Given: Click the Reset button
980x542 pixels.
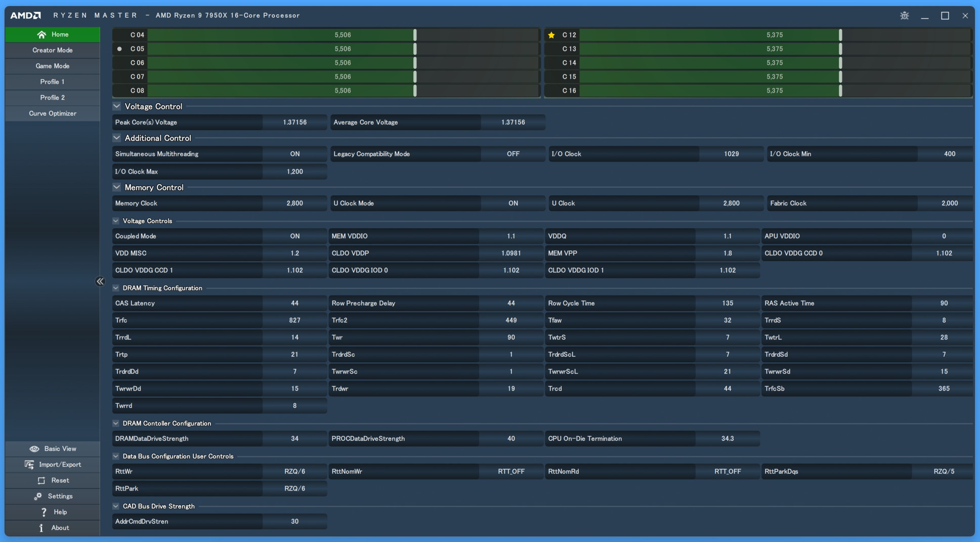Looking at the screenshot, I should [53, 480].
